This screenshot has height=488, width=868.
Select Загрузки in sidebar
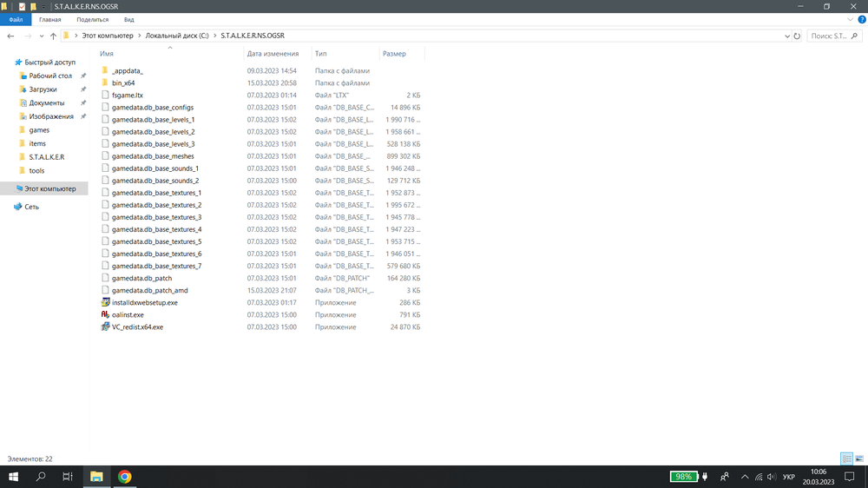[43, 89]
